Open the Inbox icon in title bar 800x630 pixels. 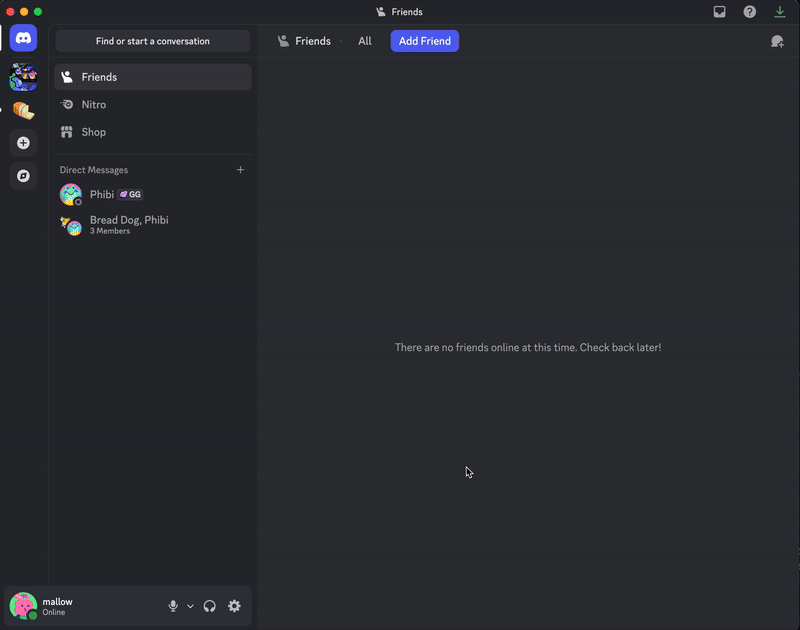pyautogui.click(x=719, y=12)
